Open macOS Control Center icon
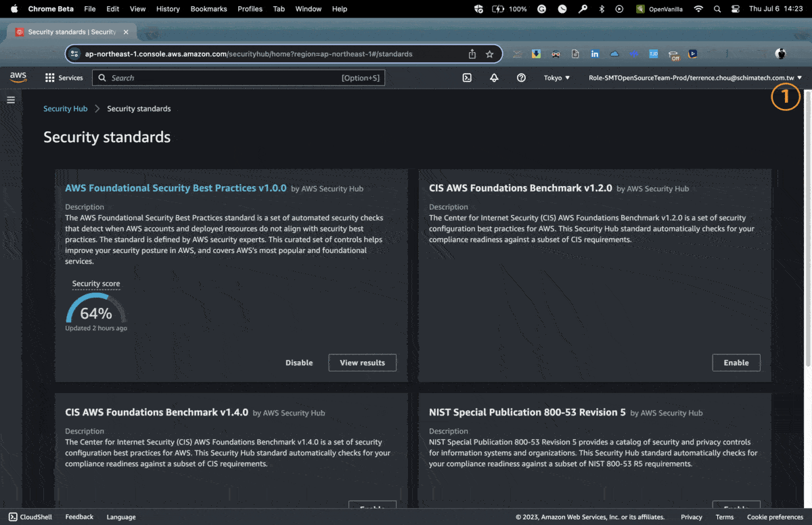This screenshot has width=812, height=525. [736, 9]
